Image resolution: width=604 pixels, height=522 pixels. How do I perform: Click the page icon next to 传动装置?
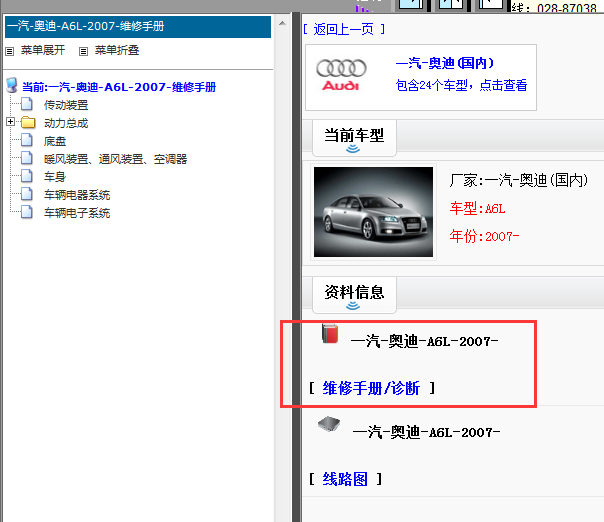pyautogui.click(x=28, y=105)
